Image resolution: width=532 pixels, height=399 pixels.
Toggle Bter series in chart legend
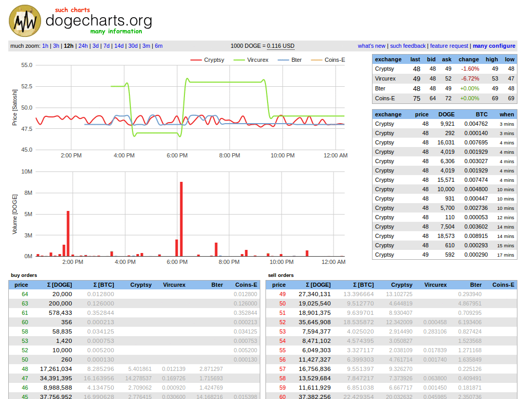289,60
